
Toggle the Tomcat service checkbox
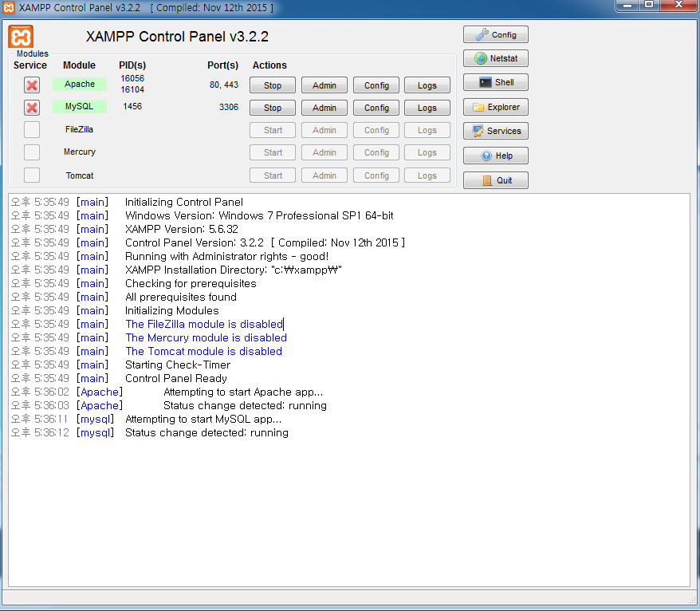pyautogui.click(x=32, y=175)
